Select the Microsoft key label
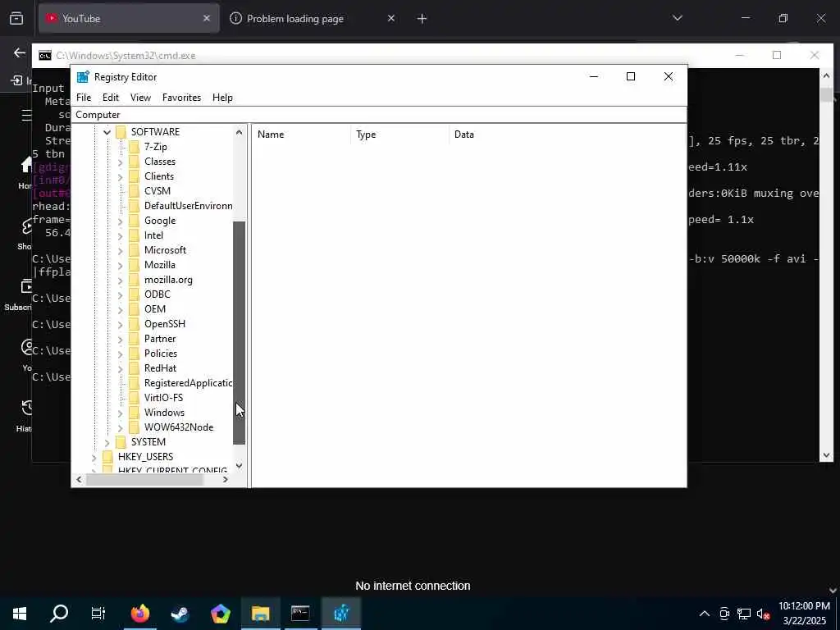 point(165,250)
